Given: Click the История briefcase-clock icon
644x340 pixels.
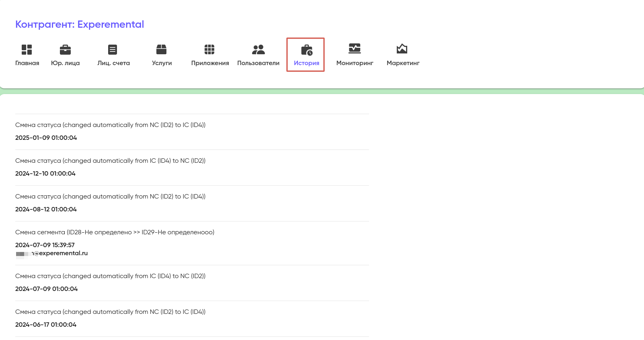Looking at the screenshot, I should coord(306,50).
